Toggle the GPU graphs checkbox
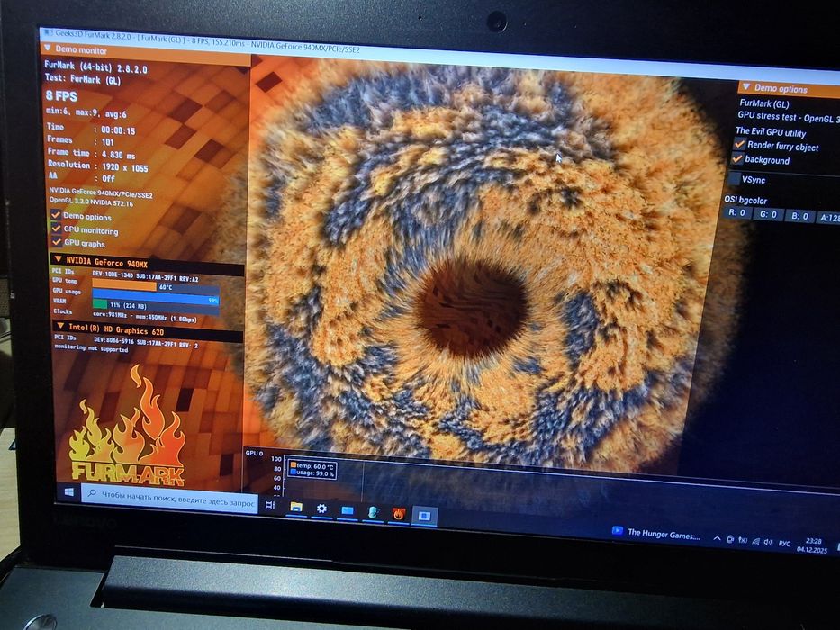Viewport: 840px width, 630px height. pos(57,241)
